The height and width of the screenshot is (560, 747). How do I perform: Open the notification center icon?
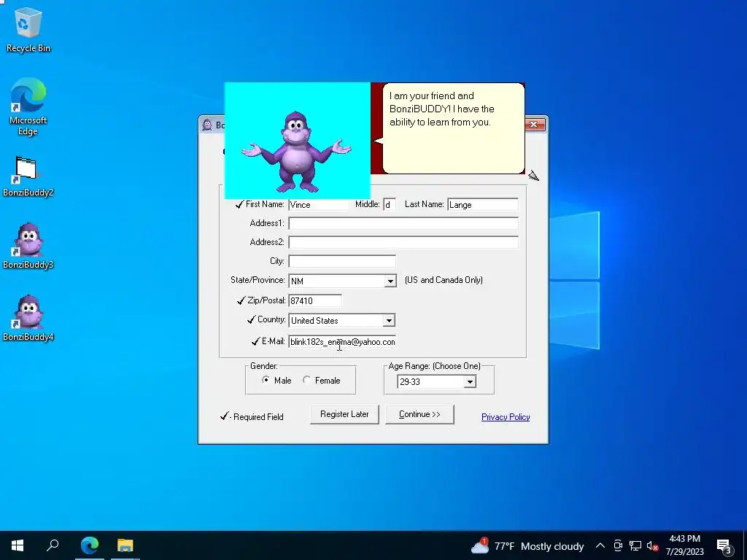(x=724, y=546)
